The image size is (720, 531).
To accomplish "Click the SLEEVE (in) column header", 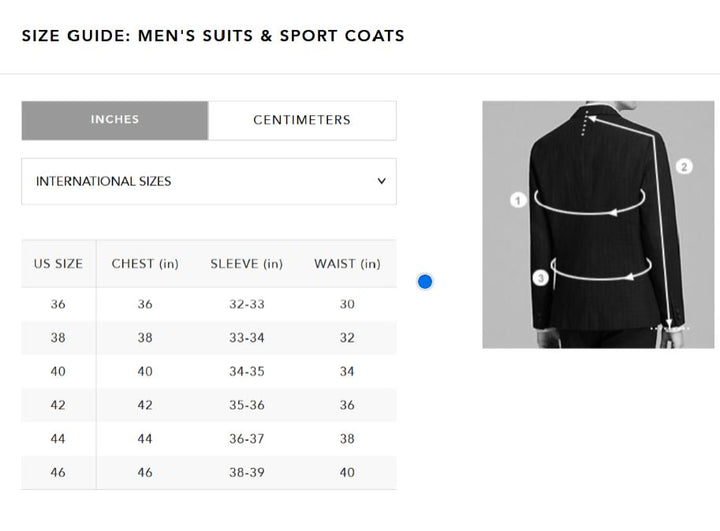I will [x=246, y=264].
